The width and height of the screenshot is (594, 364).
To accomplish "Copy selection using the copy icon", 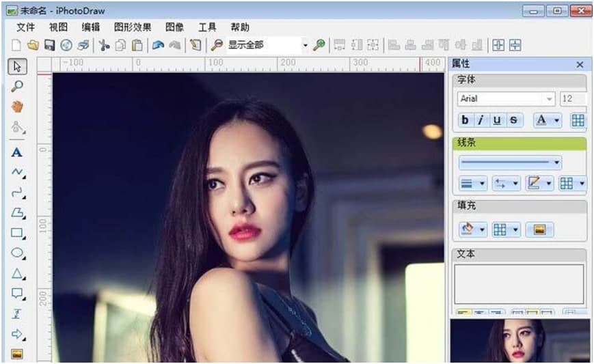I will 120,45.
